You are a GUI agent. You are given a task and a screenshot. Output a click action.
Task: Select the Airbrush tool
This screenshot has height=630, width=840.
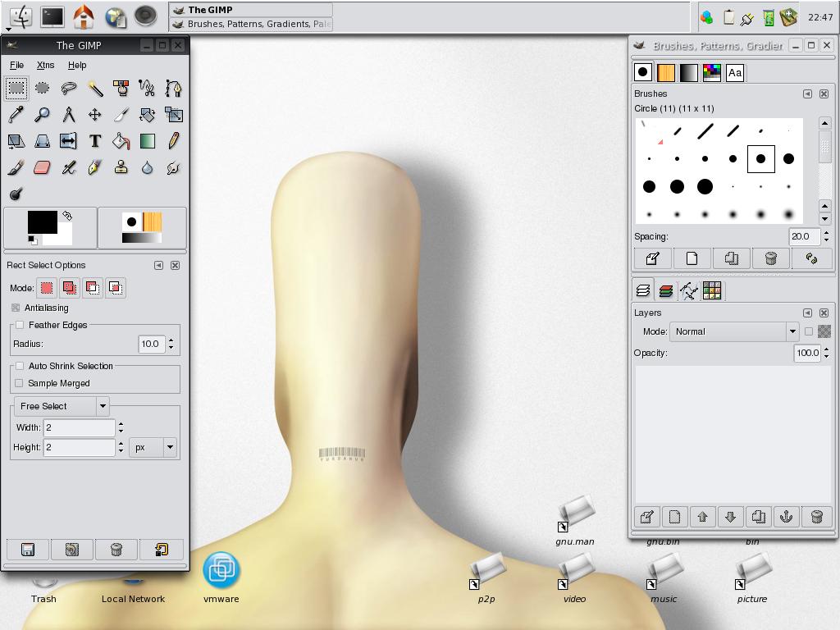tap(69, 167)
